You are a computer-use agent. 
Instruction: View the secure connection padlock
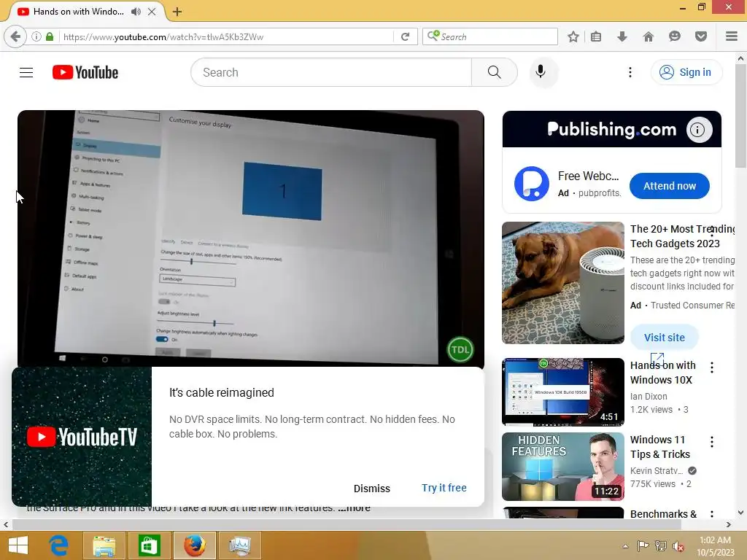point(50,36)
